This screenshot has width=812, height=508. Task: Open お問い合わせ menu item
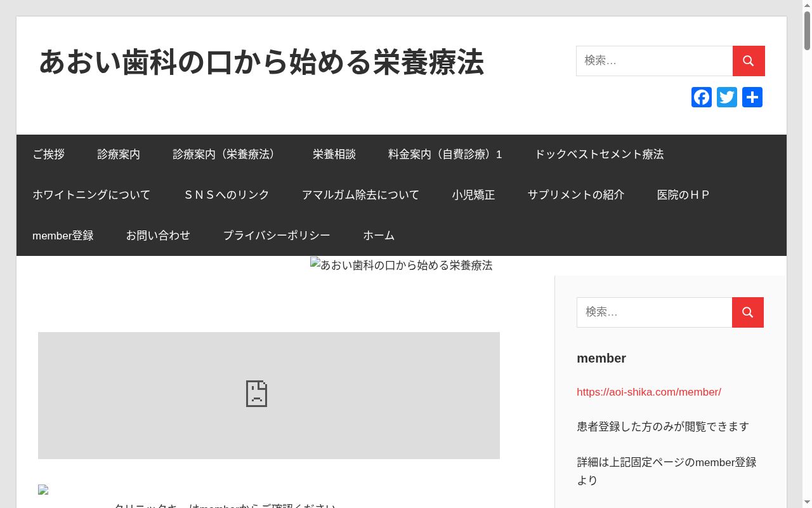158,236
